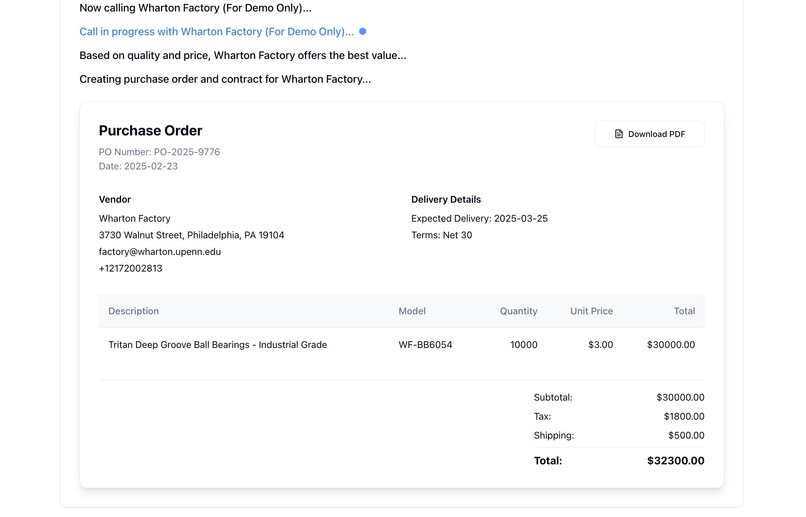
Task: Click the Download PDF button
Action: tap(649, 134)
